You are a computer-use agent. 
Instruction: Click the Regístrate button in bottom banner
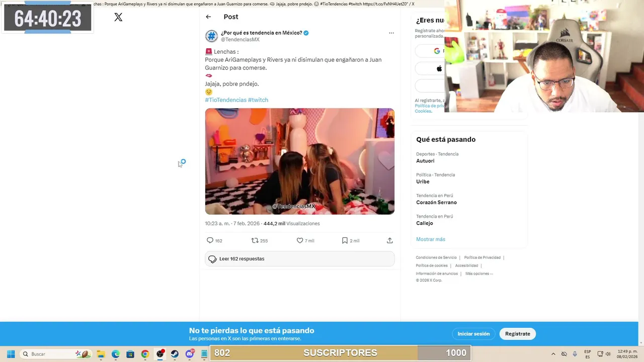pos(518,334)
